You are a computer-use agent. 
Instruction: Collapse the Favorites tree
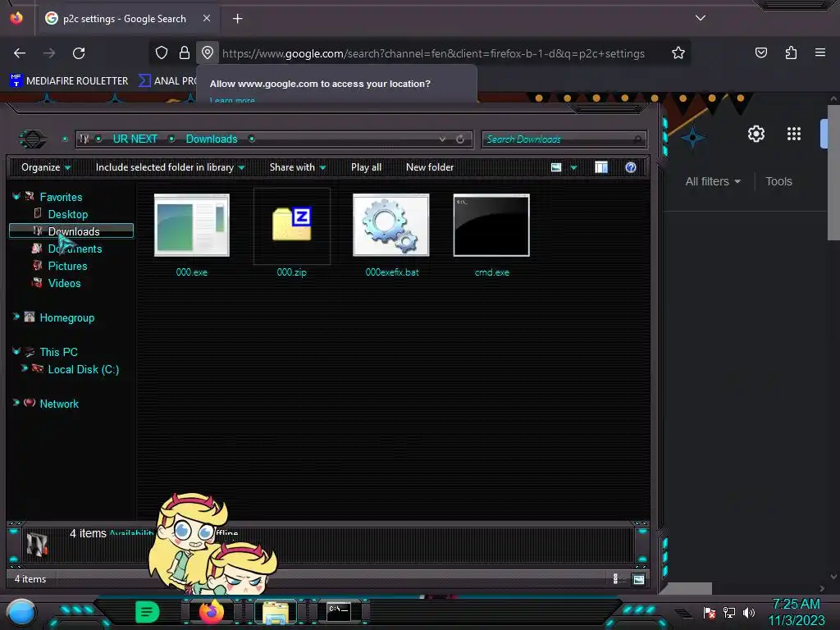point(16,197)
